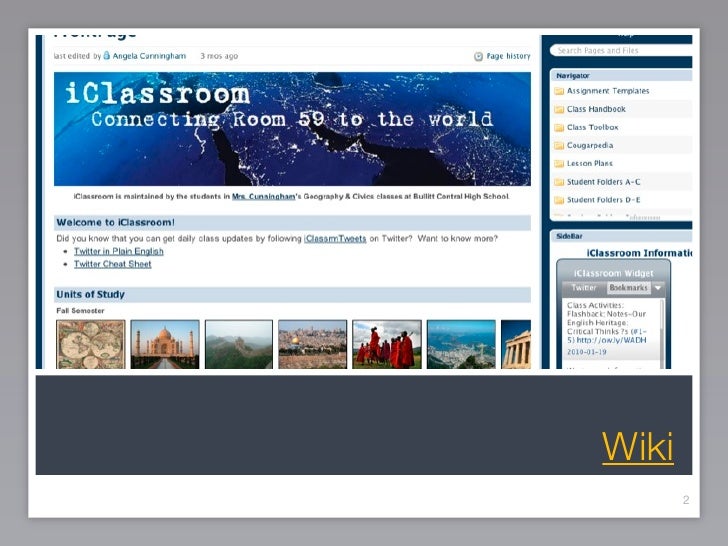Screen dimensions: 728x546
Task: Click the Student Folders A-C folder icon
Action: [x=559, y=182]
